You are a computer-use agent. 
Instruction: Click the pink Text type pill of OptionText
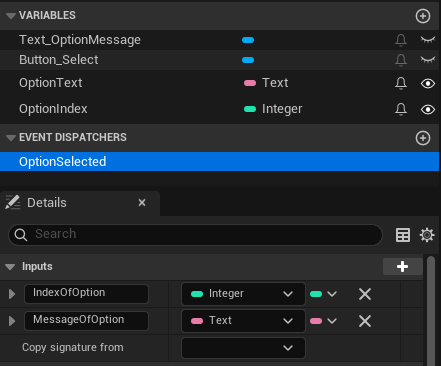pyautogui.click(x=250, y=83)
